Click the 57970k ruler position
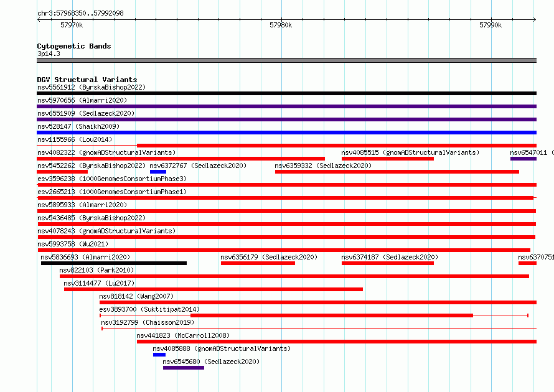Image resolution: width=554 pixels, height=392 pixels. click(72, 25)
